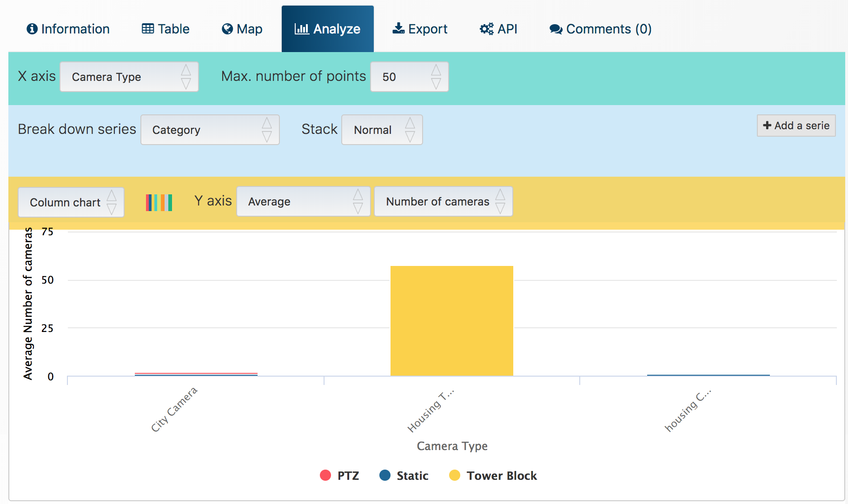Go to the Export tab
848x504 pixels.
click(420, 29)
